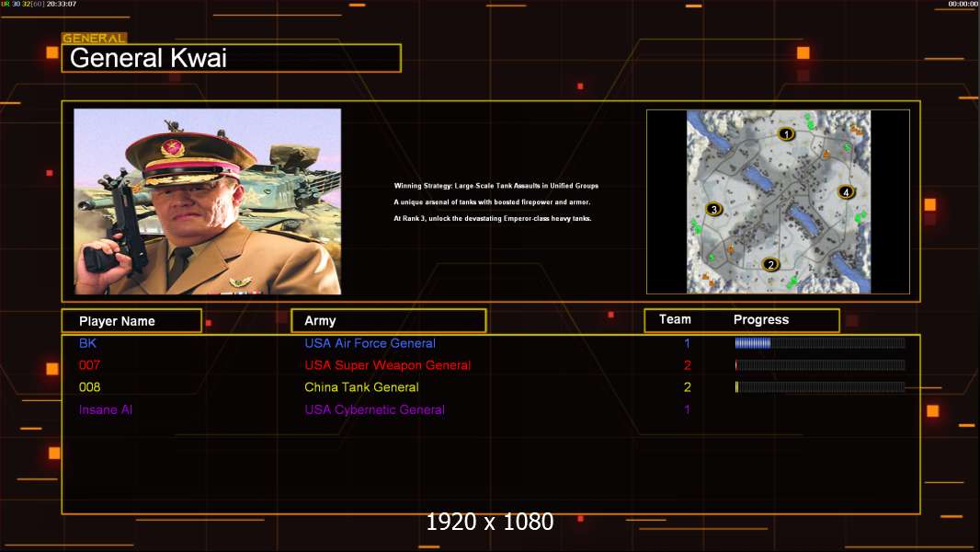
Task: Click the Progress column header
Action: point(761,319)
